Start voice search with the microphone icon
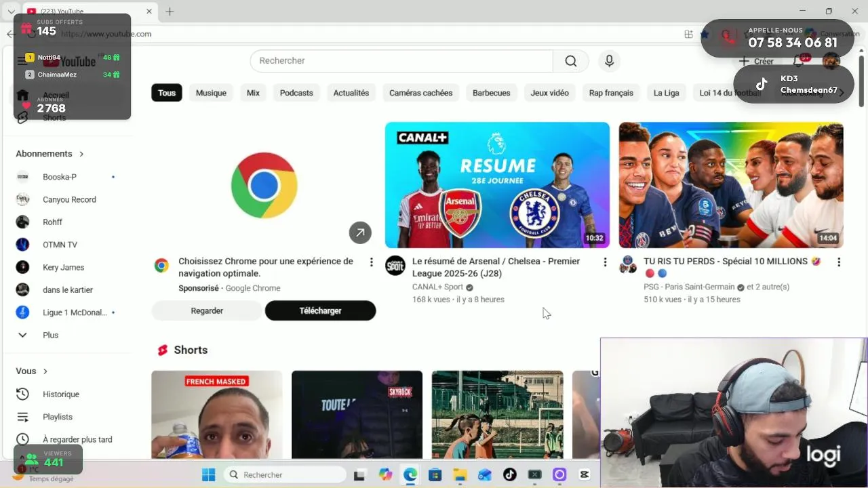 click(x=609, y=61)
